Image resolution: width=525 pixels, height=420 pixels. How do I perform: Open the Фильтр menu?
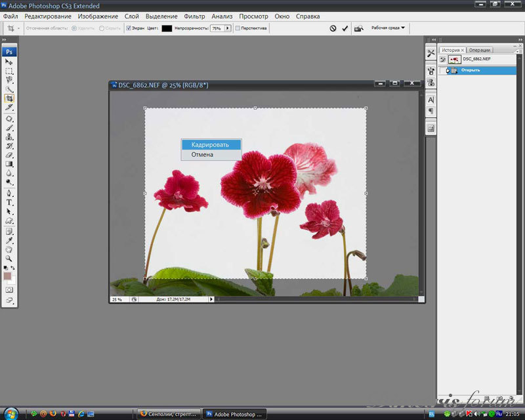pos(194,16)
